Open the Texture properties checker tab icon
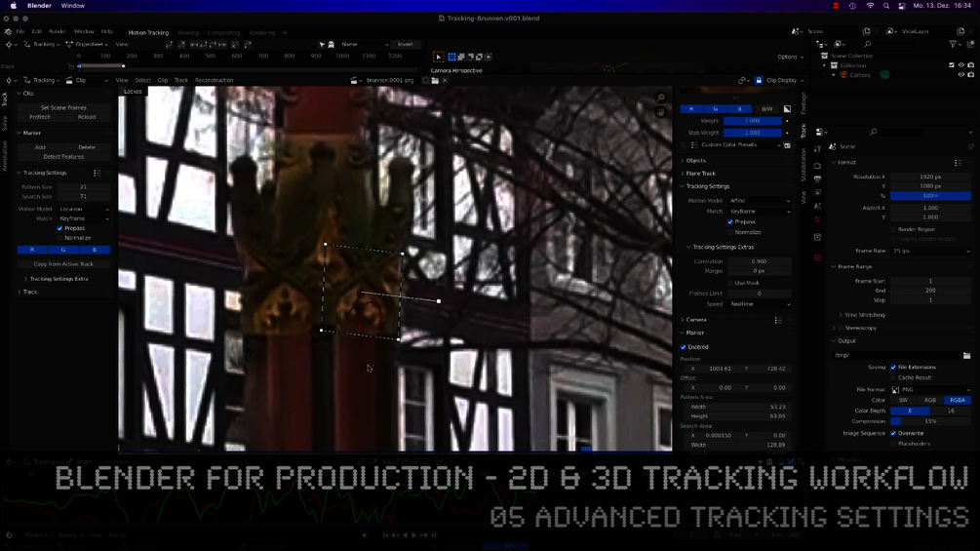 click(817, 258)
